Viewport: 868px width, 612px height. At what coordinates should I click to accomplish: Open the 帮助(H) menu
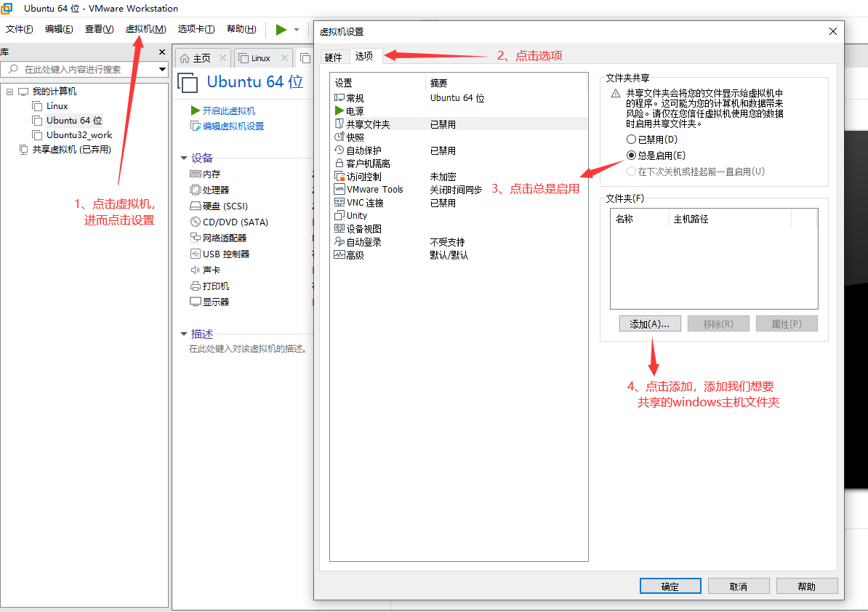coord(241,29)
